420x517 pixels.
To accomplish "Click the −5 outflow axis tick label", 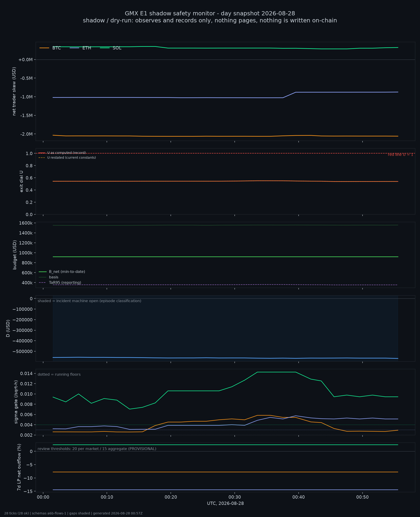I will point(29,465).
